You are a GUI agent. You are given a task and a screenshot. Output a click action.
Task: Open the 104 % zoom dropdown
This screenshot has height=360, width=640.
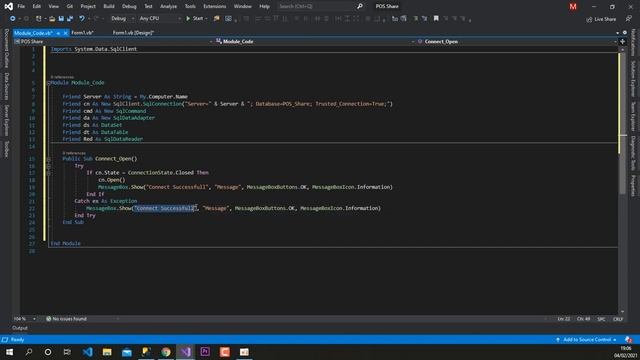pos(24,319)
